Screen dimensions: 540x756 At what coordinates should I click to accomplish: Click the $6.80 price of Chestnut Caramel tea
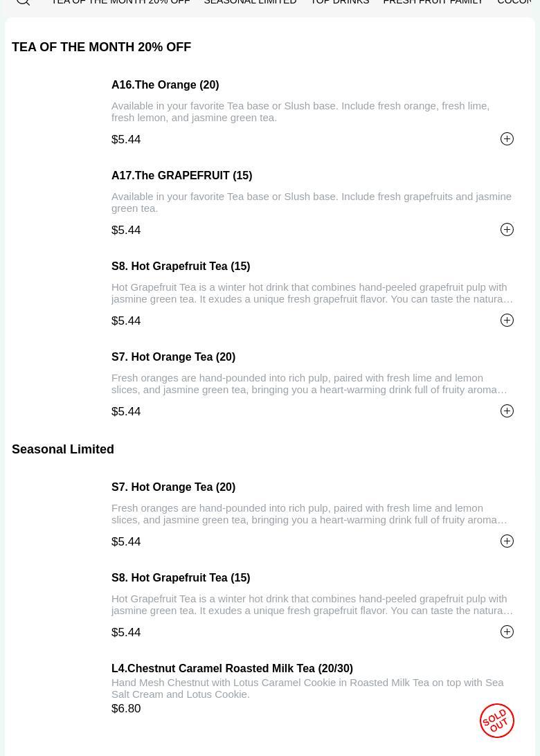pyautogui.click(x=126, y=709)
